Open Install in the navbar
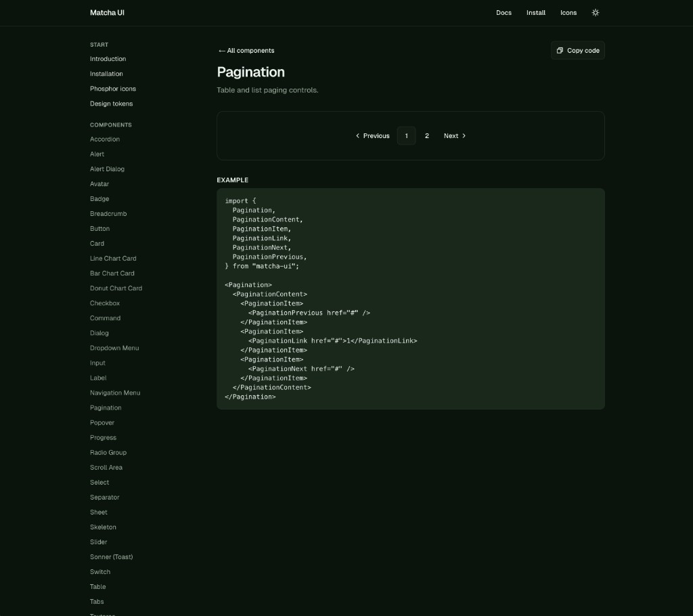The width and height of the screenshot is (693, 616). click(x=535, y=12)
